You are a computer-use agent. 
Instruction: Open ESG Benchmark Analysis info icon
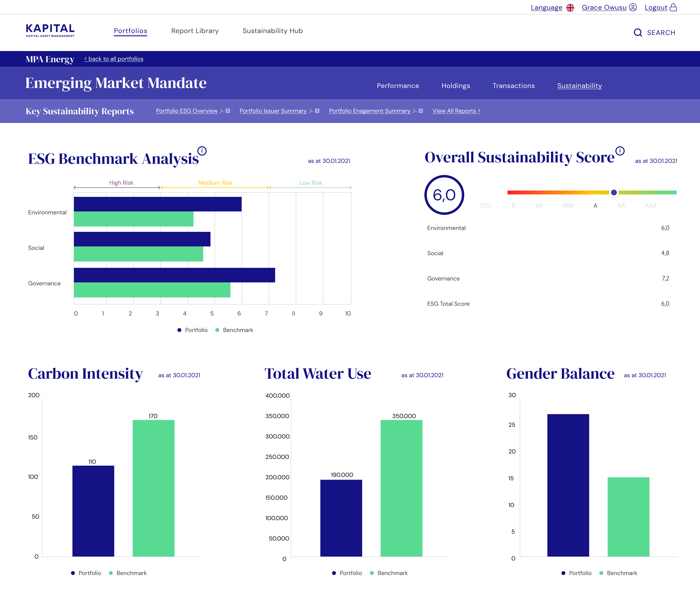(x=202, y=151)
